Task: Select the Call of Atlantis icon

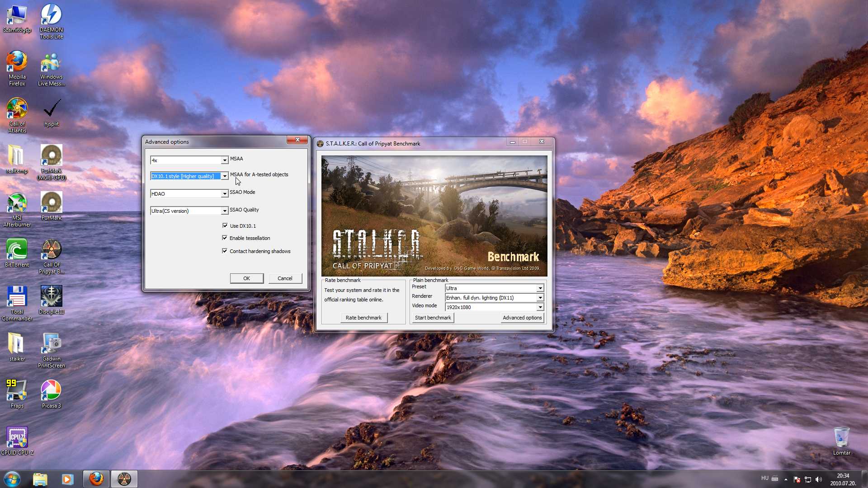Action: pyautogui.click(x=17, y=116)
